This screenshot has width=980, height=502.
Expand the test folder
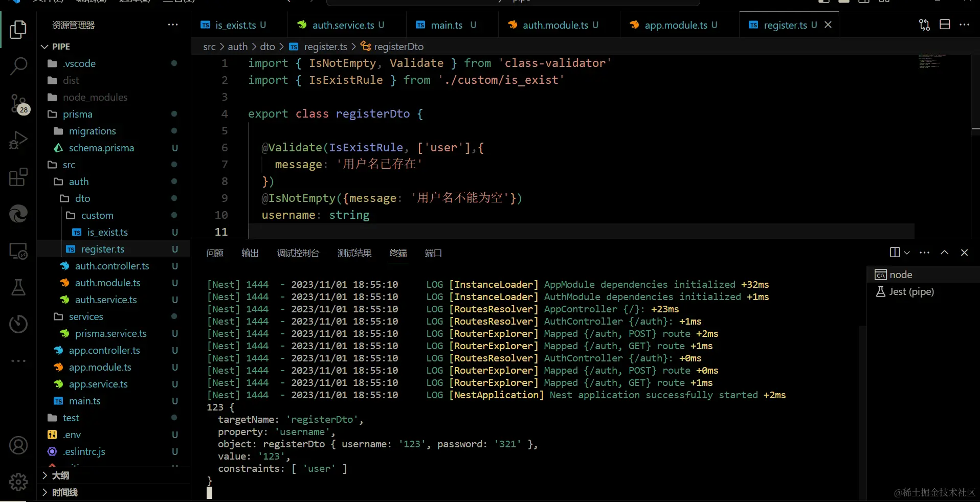click(x=114, y=418)
